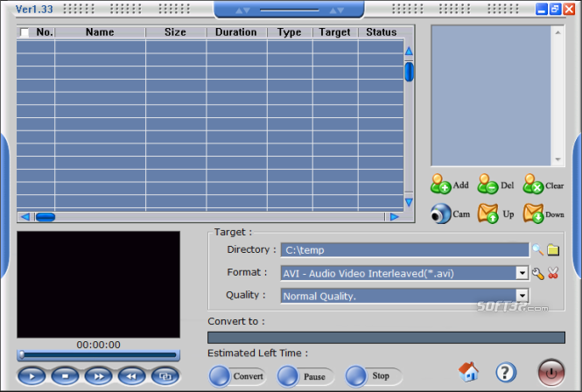Click the magnifier icon beside Directory

(538, 250)
